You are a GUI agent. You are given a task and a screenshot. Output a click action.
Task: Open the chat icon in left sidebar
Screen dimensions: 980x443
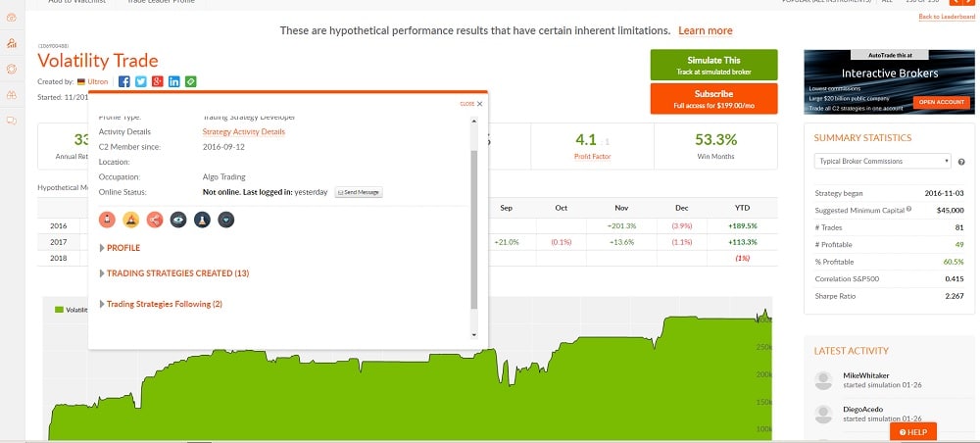click(x=11, y=121)
